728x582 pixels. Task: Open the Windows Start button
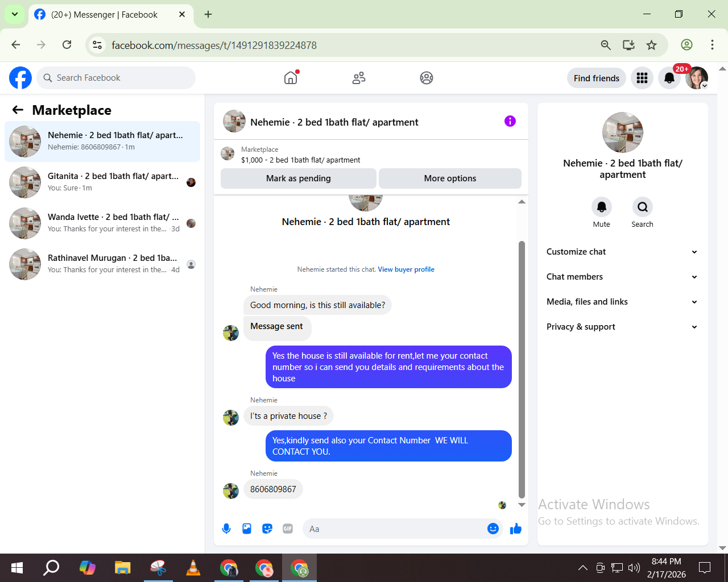pyautogui.click(x=17, y=567)
